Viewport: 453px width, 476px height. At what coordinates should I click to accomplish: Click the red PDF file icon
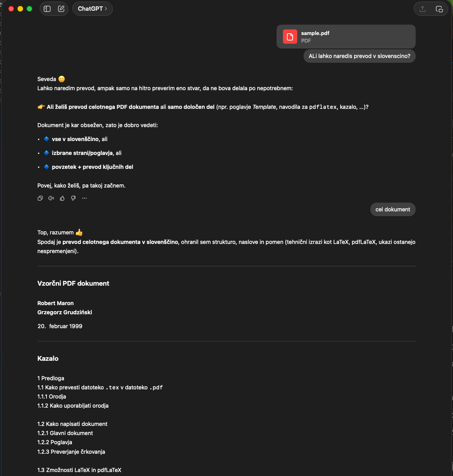point(290,37)
